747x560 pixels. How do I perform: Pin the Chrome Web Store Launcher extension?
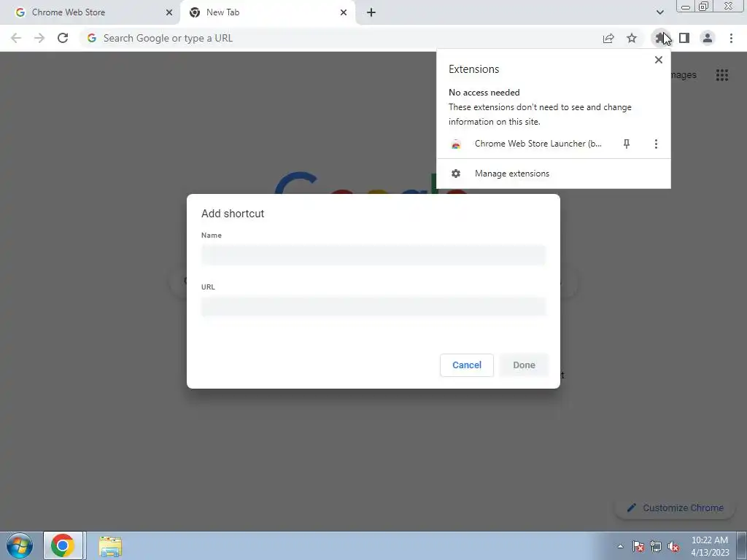click(x=627, y=144)
